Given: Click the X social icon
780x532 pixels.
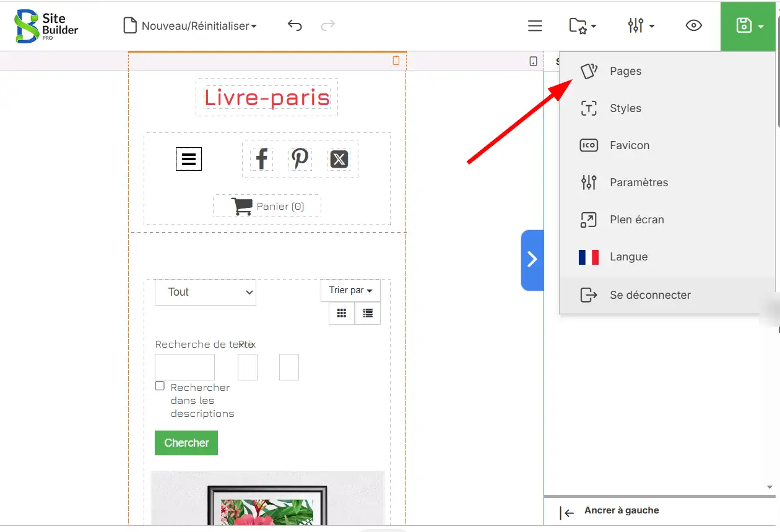Looking at the screenshot, I should 339,160.
